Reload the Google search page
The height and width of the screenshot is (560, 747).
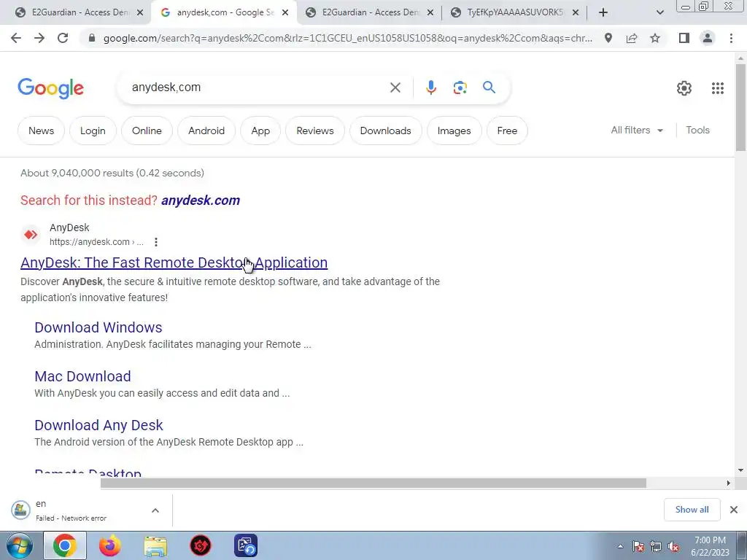(63, 38)
